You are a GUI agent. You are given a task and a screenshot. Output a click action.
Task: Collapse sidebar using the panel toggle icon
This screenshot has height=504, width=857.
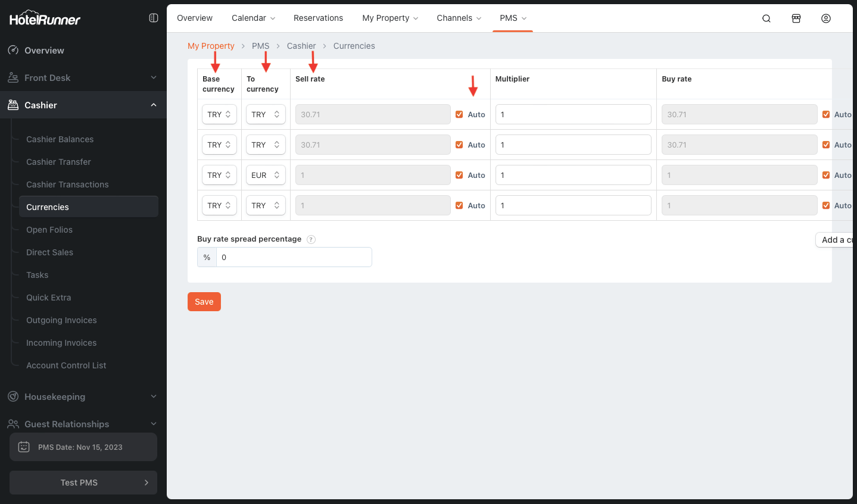click(x=153, y=18)
